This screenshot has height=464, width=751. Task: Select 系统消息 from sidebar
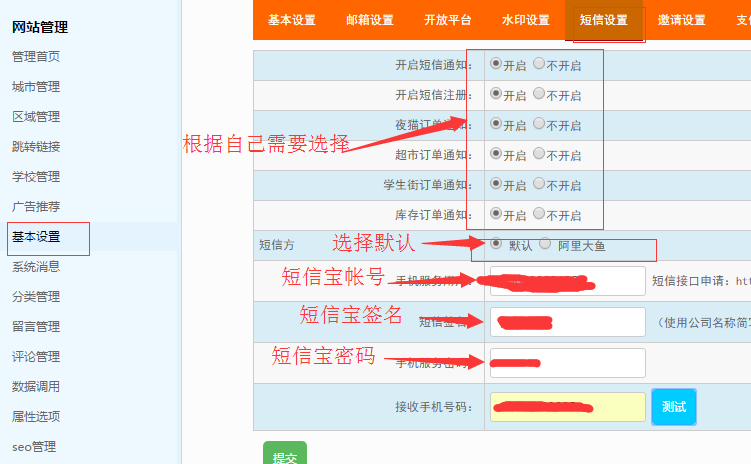pos(36,267)
